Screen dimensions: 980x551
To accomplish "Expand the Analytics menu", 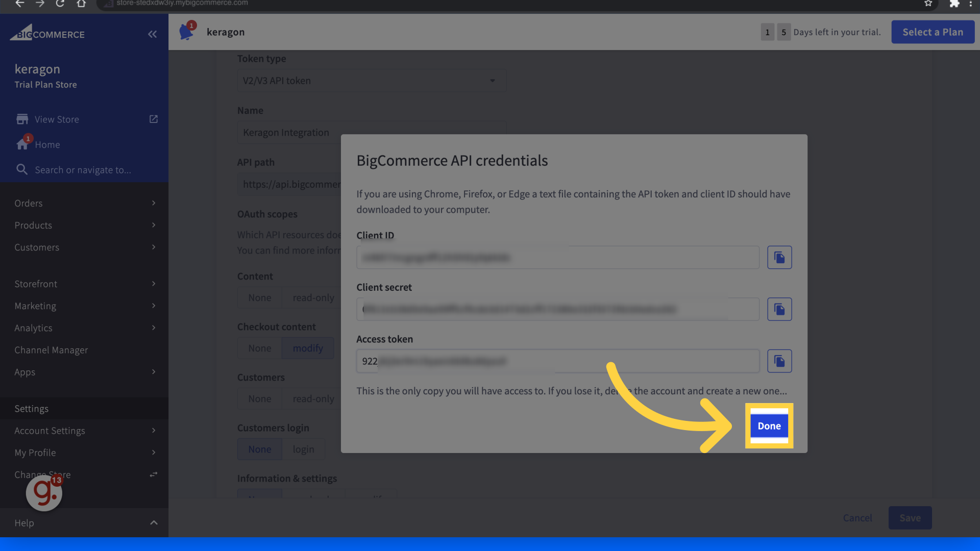I will [x=84, y=328].
